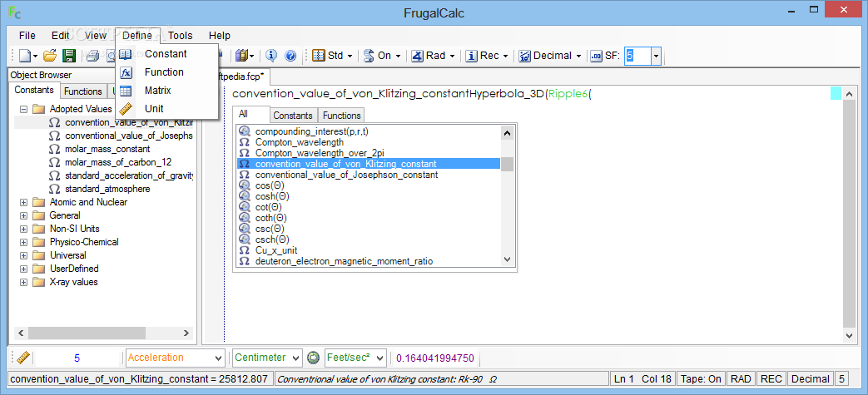This screenshot has height=395, width=868.
Task: Choose Compton_wavelength in autocomplete list
Action: [300, 142]
